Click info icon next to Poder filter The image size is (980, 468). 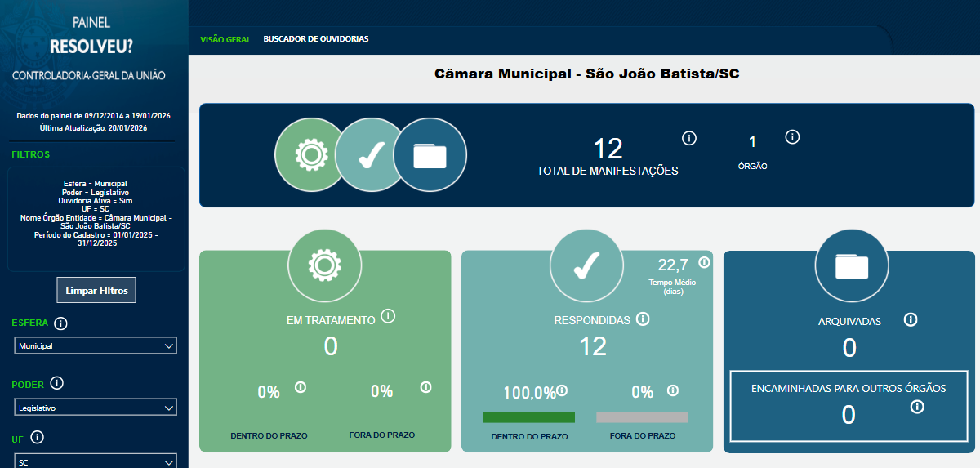click(56, 383)
